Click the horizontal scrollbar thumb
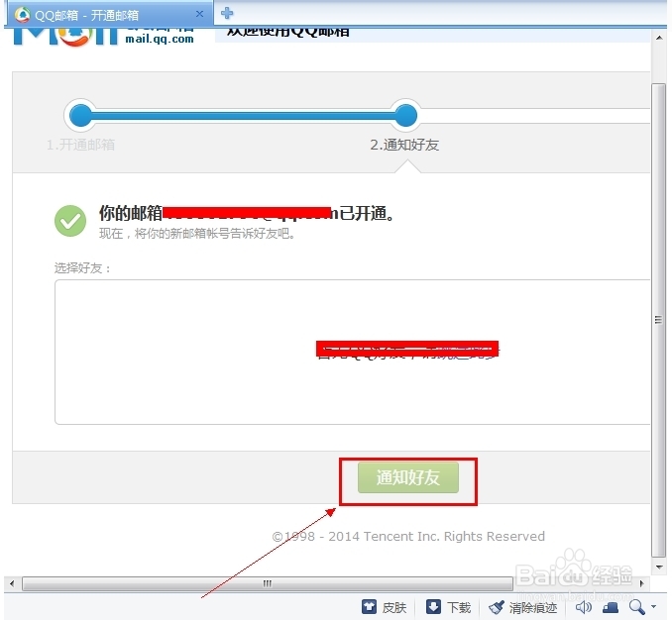672x620 pixels. point(268,583)
